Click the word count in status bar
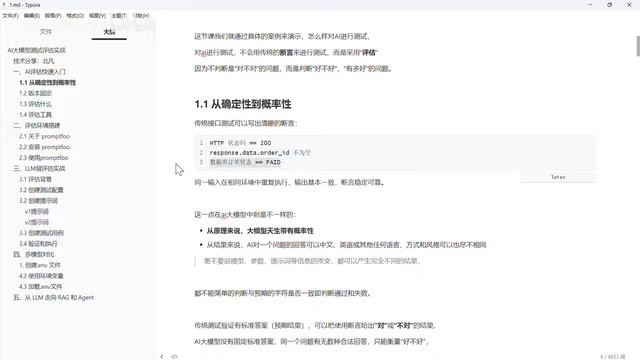This screenshot has width=640, height=360. pos(612,356)
